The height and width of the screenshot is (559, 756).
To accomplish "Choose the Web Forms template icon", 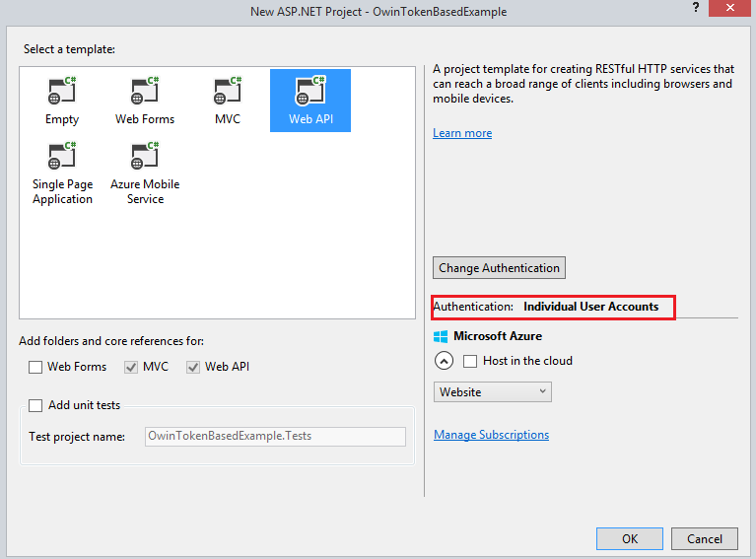I will 145,92.
